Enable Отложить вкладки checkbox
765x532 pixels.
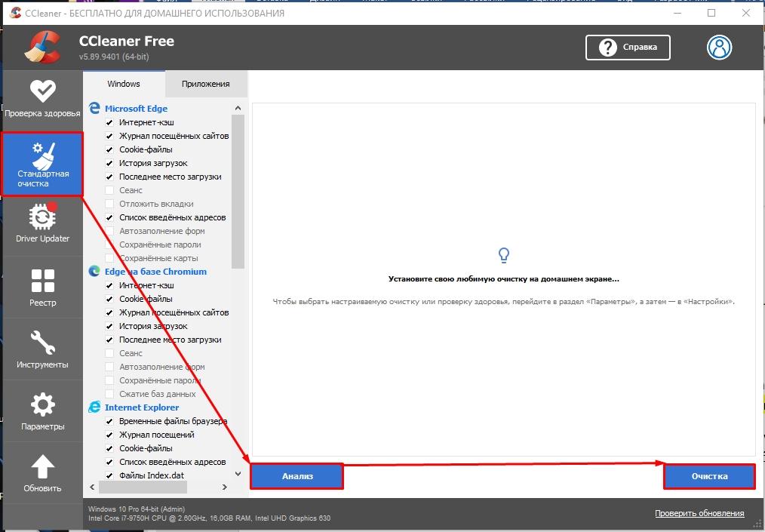point(109,204)
